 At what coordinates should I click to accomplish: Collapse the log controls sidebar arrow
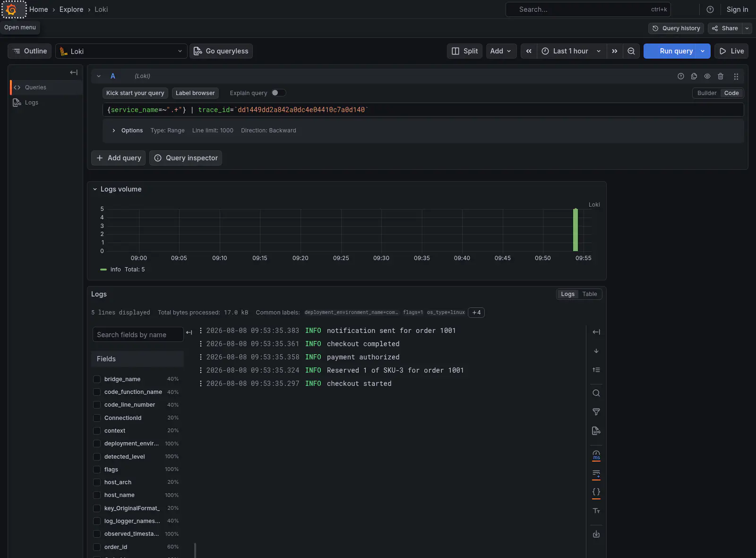tap(596, 332)
